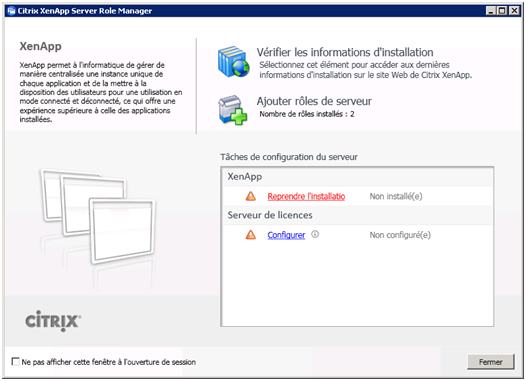Open Vérifier les informations d'installation

[x=345, y=52]
